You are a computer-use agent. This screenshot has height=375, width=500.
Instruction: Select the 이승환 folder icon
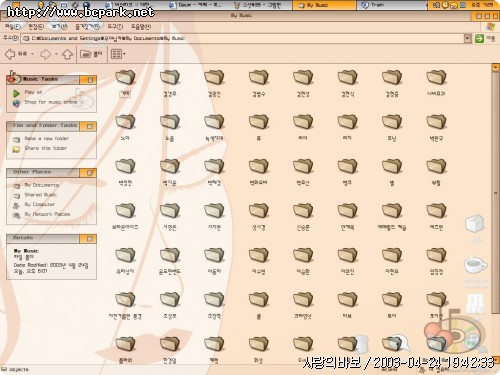303,255
